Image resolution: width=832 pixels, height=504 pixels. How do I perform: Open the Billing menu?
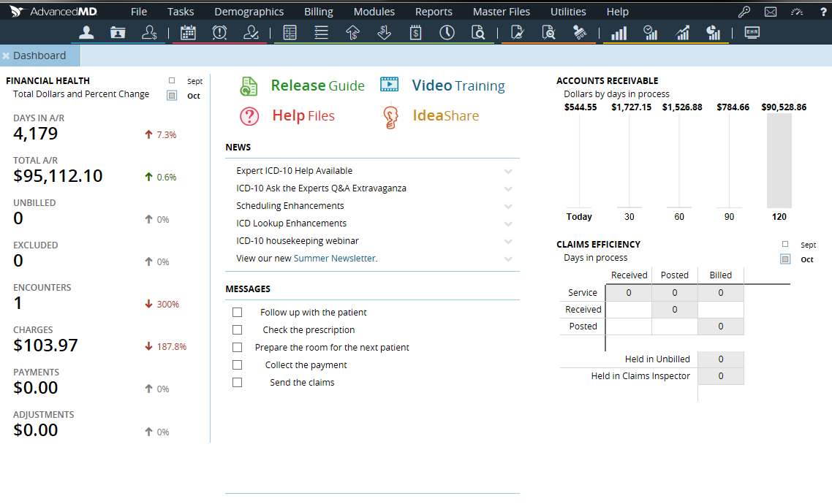(x=318, y=12)
